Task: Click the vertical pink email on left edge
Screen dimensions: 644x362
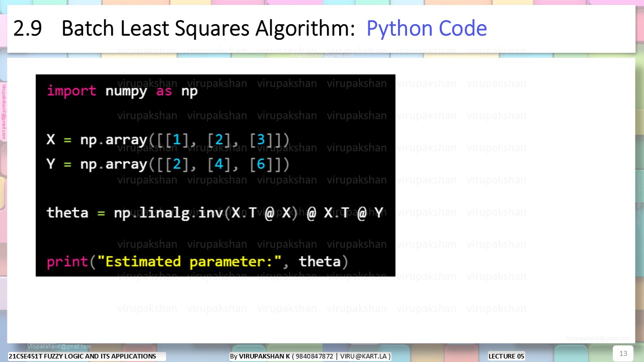Action: pos(4,112)
